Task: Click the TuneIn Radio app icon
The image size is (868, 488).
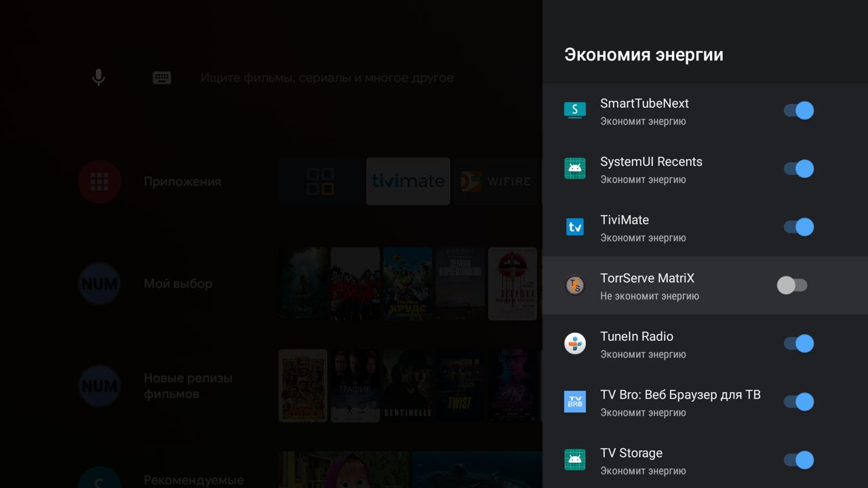Action: tap(575, 343)
